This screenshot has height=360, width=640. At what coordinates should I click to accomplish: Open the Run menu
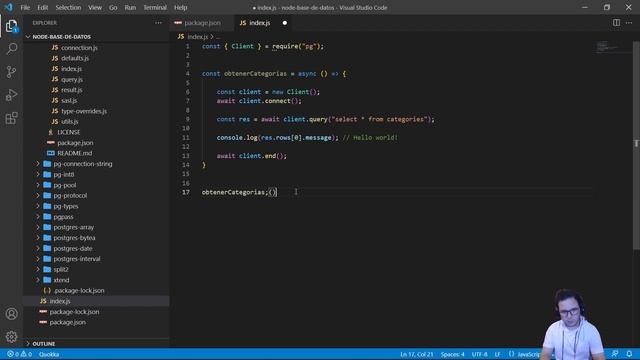click(130, 7)
